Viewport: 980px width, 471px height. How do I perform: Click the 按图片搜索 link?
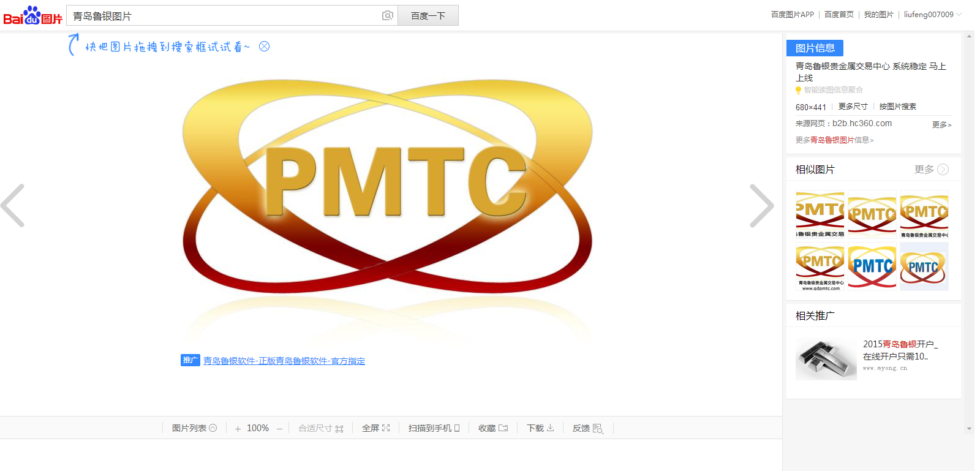[x=897, y=107]
